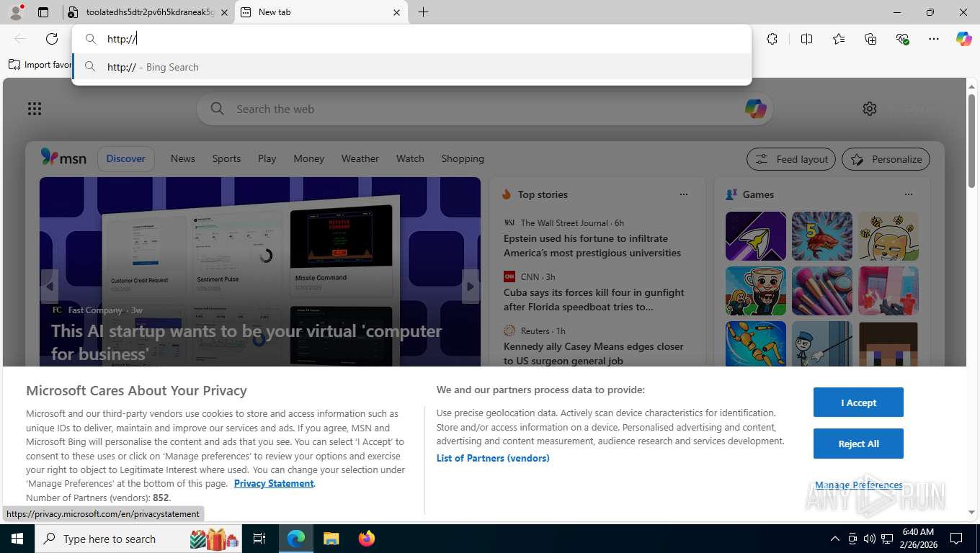Screen dimensions: 980x553
Task: Select the Money tab
Action: coord(309,158)
